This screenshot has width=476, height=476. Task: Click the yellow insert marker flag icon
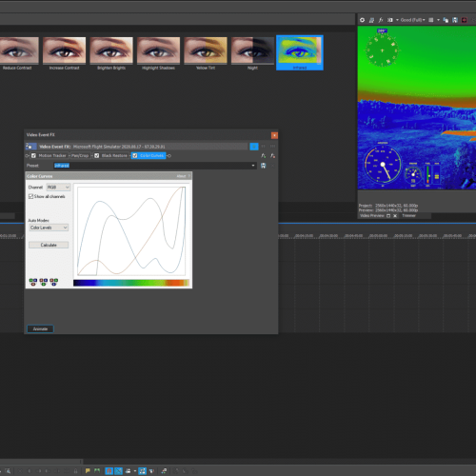[88, 471]
